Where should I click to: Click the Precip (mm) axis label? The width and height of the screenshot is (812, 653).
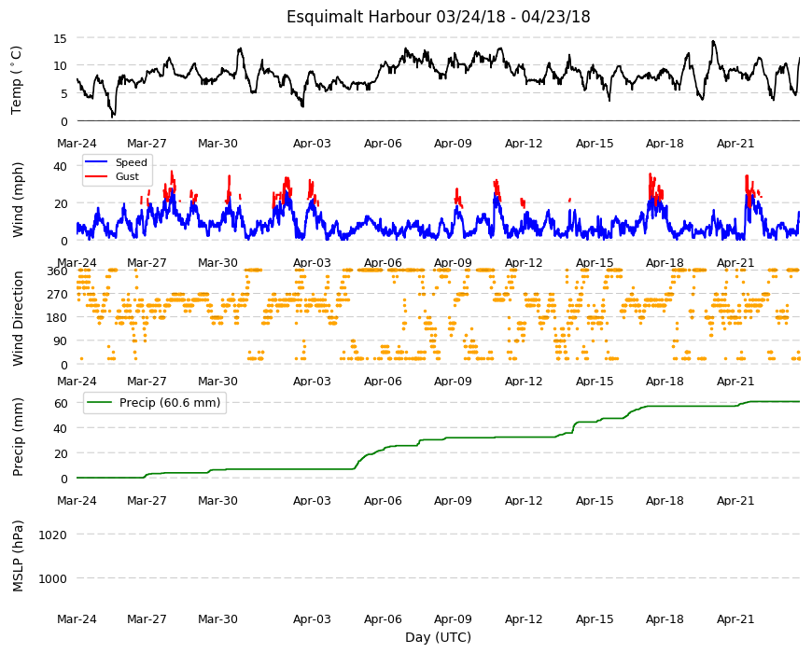coord(18,437)
